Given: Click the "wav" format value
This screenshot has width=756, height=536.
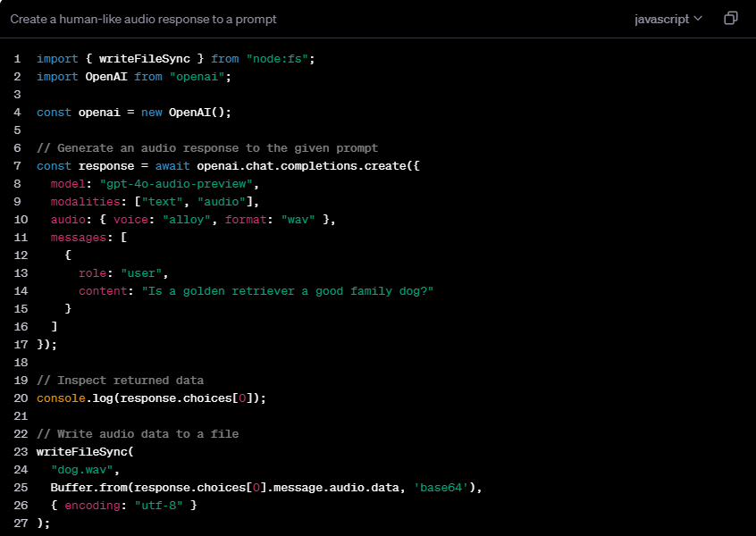Looking at the screenshot, I should click(x=299, y=219).
